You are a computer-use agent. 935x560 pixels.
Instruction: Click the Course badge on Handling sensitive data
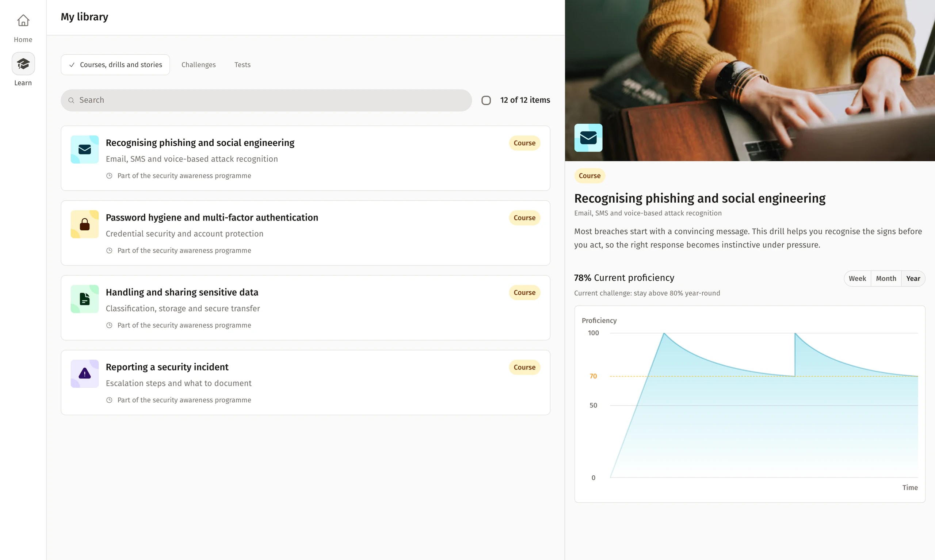[x=524, y=292]
